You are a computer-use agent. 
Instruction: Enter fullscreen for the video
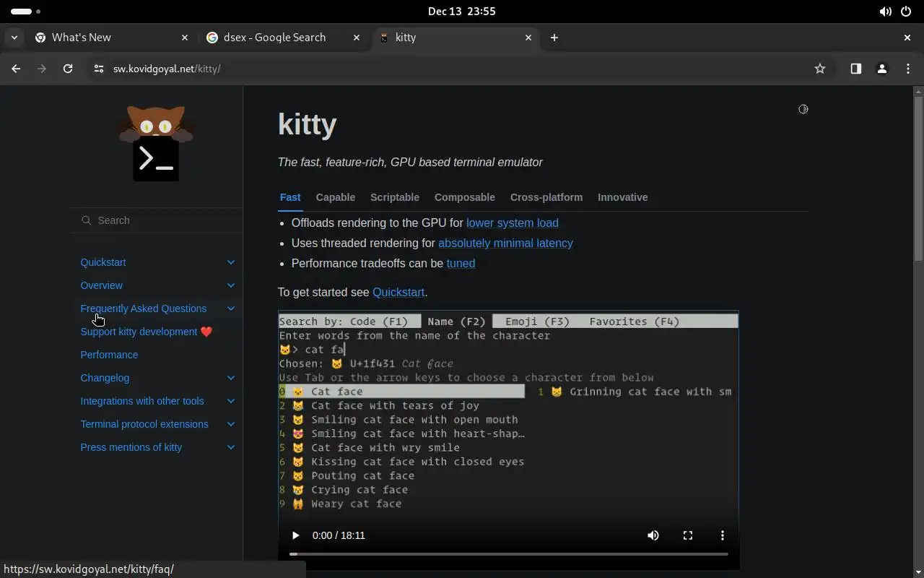click(x=688, y=535)
